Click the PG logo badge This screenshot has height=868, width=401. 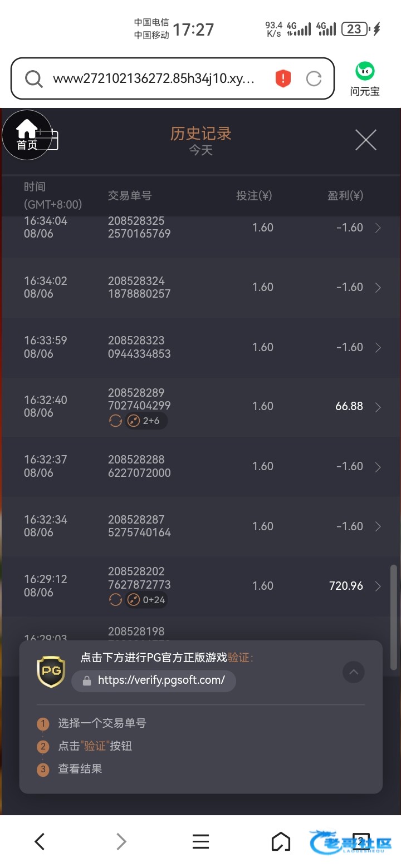coord(51,671)
